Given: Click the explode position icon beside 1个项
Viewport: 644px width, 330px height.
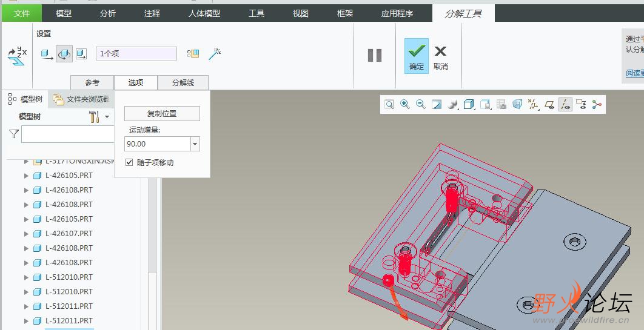Looking at the screenshot, I should click(x=193, y=54).
